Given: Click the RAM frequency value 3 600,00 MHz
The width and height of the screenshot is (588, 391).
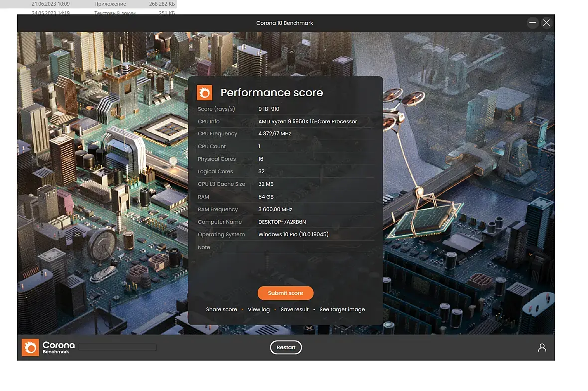Looking at the screenshot, I should pyautogui.click(x=275, y=210).
